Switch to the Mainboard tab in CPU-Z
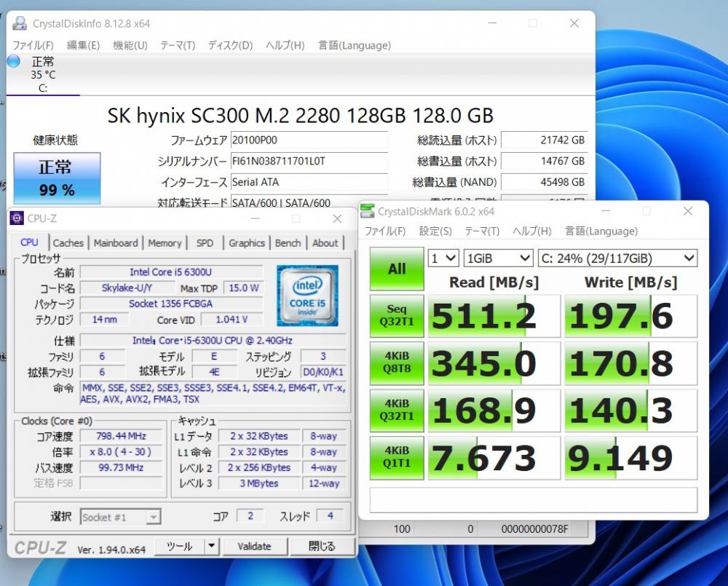Image resolution: width=728 pixels, height=586 pixels. coord(116,243)
